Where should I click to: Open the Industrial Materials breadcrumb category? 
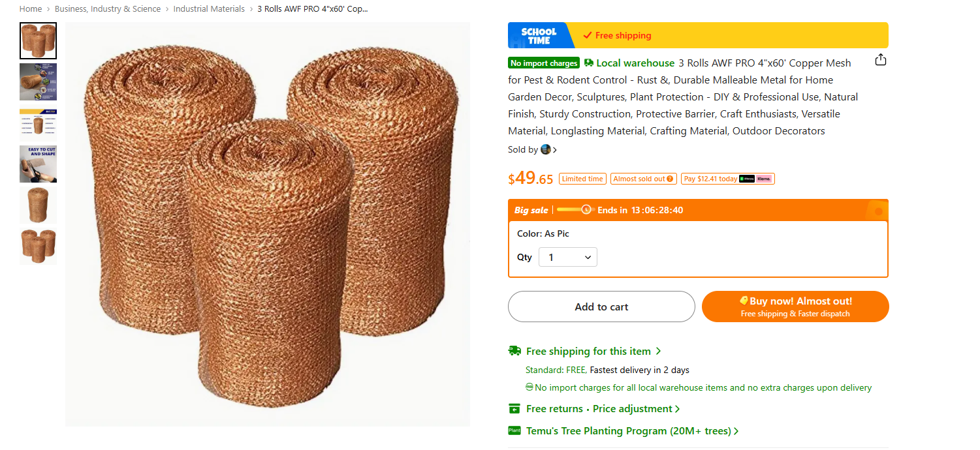point(209,9)
